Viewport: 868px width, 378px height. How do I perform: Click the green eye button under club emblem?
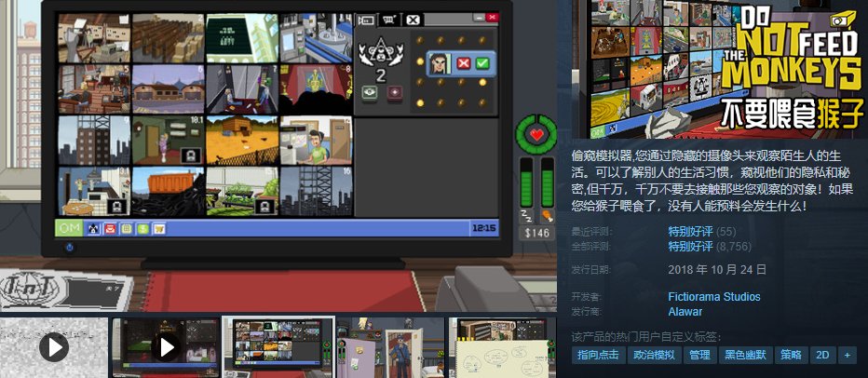tap(370, 92)
